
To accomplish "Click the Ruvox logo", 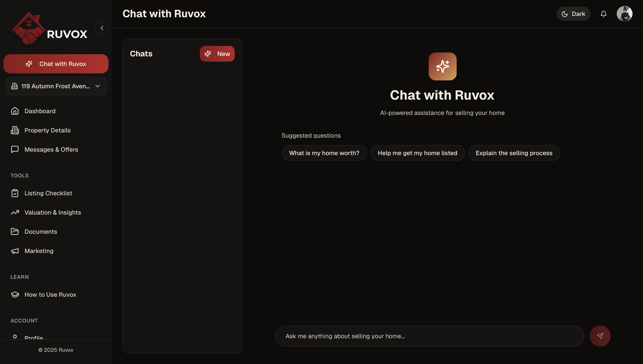I will tap(49, 28).
